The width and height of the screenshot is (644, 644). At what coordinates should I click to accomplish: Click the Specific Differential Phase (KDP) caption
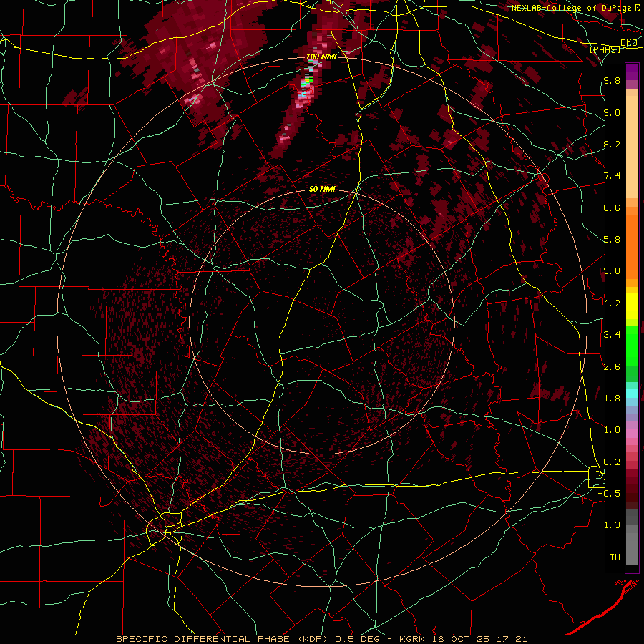click(x=321, y=639)
